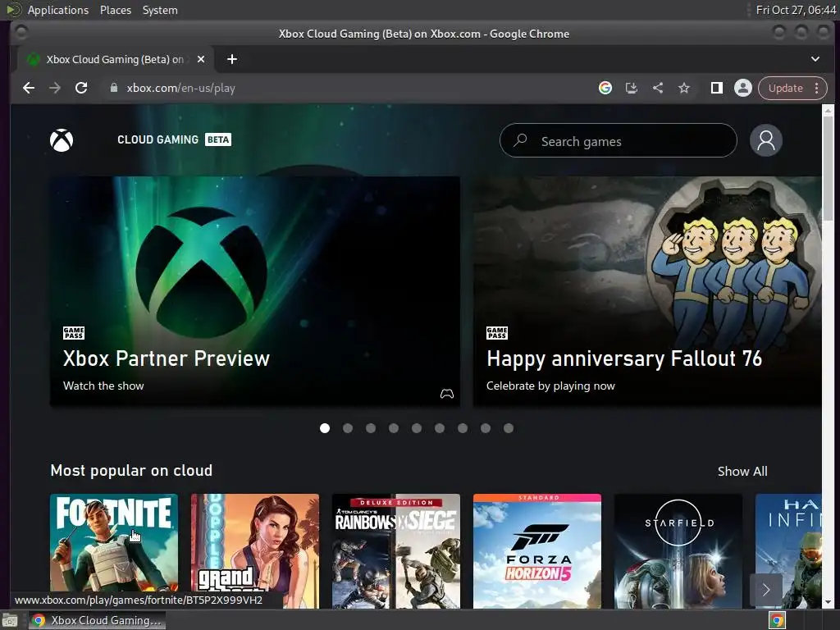Click the address bar URL

point(181,88)
